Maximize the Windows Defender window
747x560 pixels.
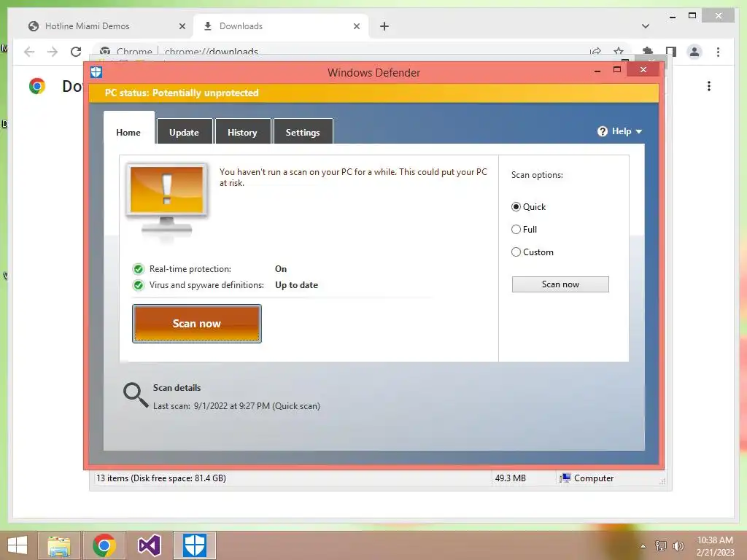(x=617, y=70)
